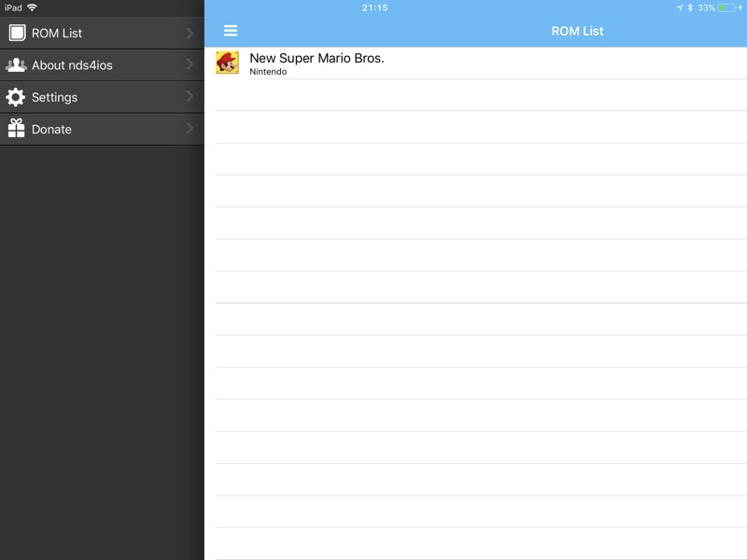Screen dimensions: 747x560
Task: Tap the 21:15 clock in status bar
Action: (375, 7)
